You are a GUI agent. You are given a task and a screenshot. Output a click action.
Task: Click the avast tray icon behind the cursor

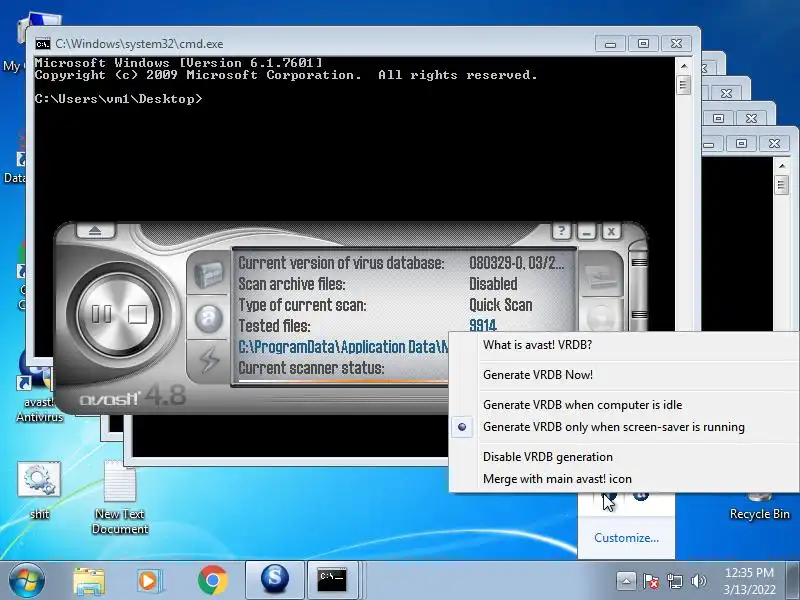pos(609,496)
